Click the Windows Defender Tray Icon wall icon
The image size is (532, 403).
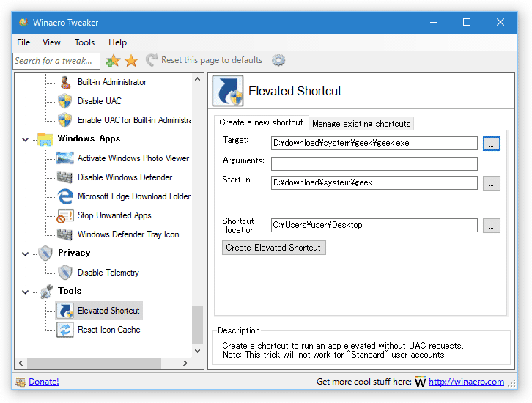coord(64,234)
